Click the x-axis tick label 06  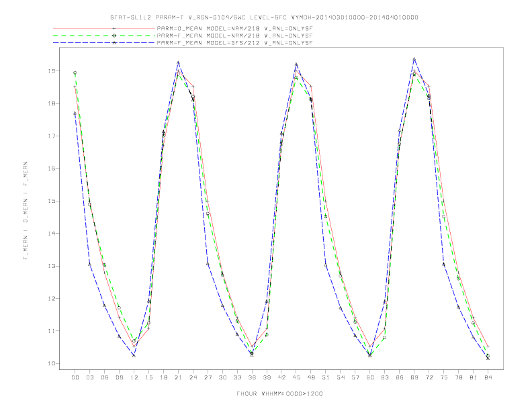105,377
